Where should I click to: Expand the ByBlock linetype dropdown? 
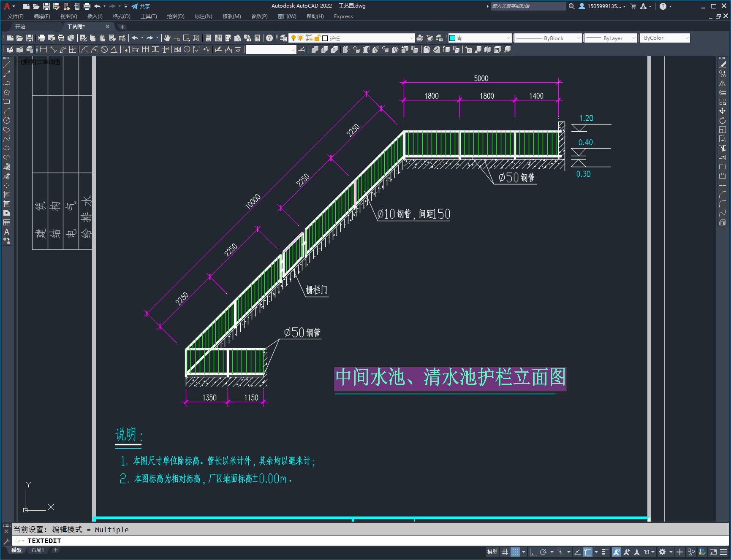[548, 38]
